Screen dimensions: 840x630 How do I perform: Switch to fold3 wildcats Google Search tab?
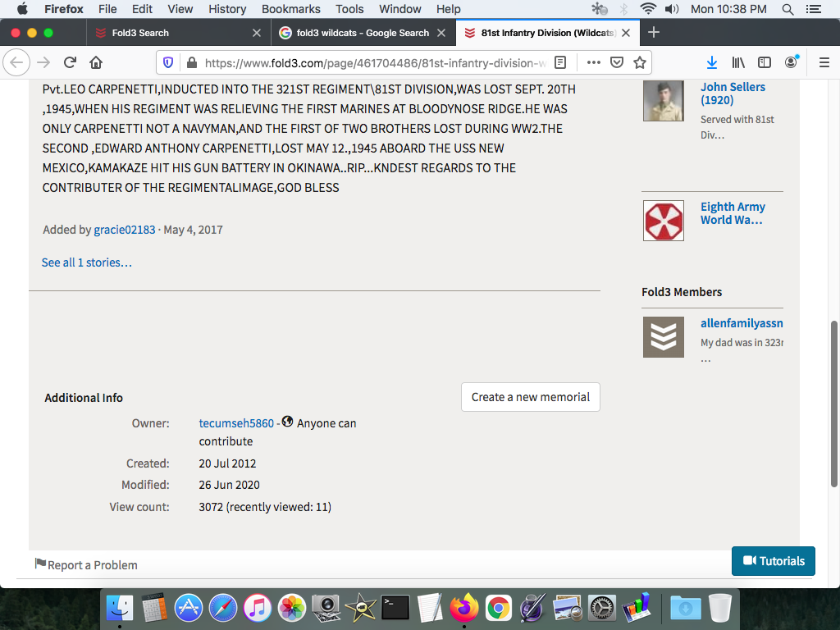coord(363,33)
